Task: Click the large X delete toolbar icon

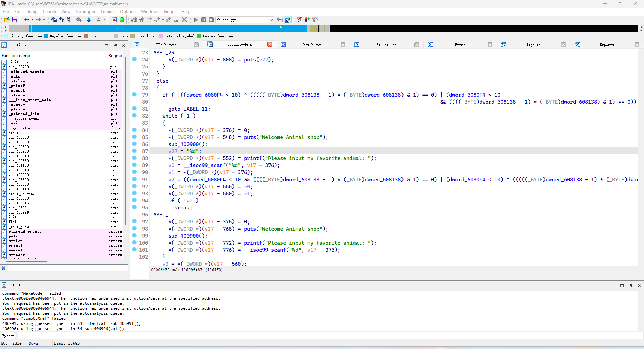Action: click(184, 20)
